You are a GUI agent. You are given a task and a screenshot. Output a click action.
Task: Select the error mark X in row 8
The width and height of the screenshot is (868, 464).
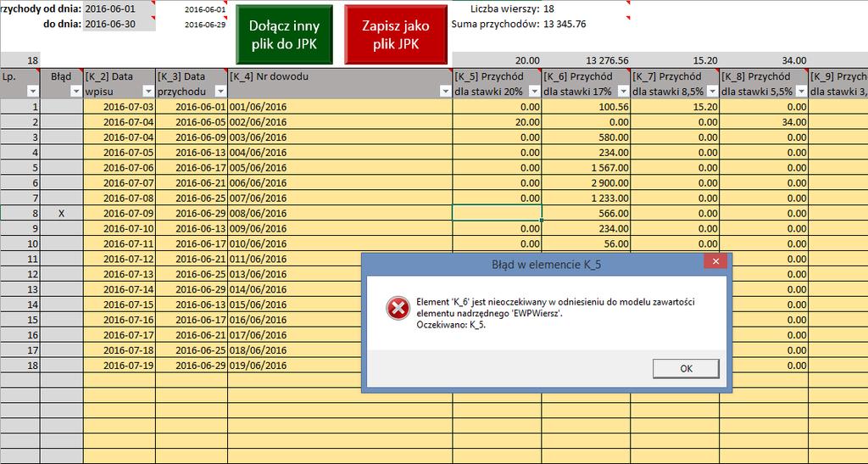click(x=61, y=213)
